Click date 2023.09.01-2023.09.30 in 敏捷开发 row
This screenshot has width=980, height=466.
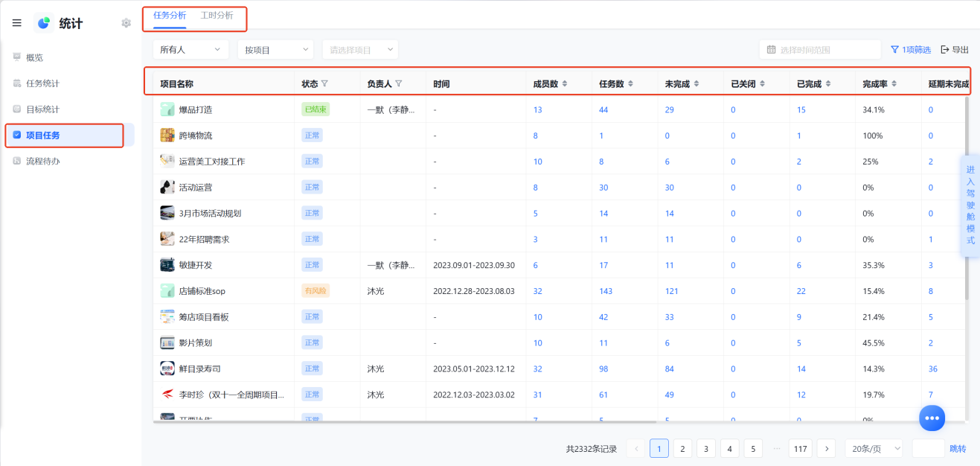tap(474, 265)
